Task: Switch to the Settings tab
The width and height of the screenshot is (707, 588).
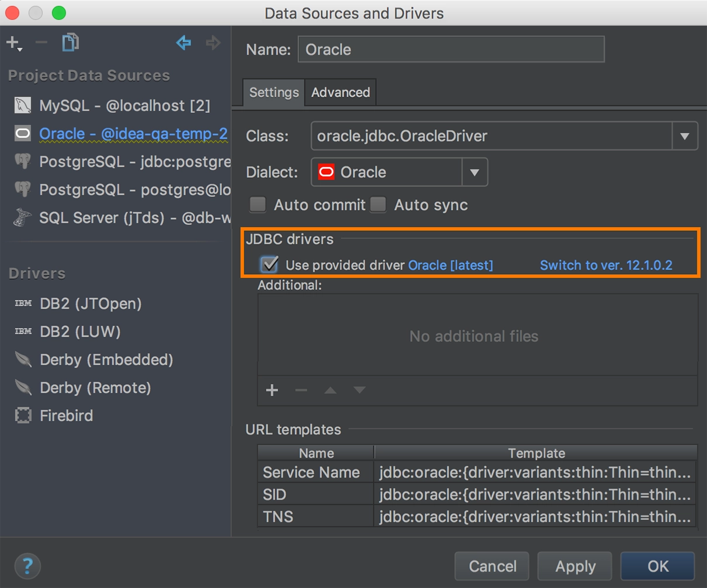Action: (x=273, y=92)
